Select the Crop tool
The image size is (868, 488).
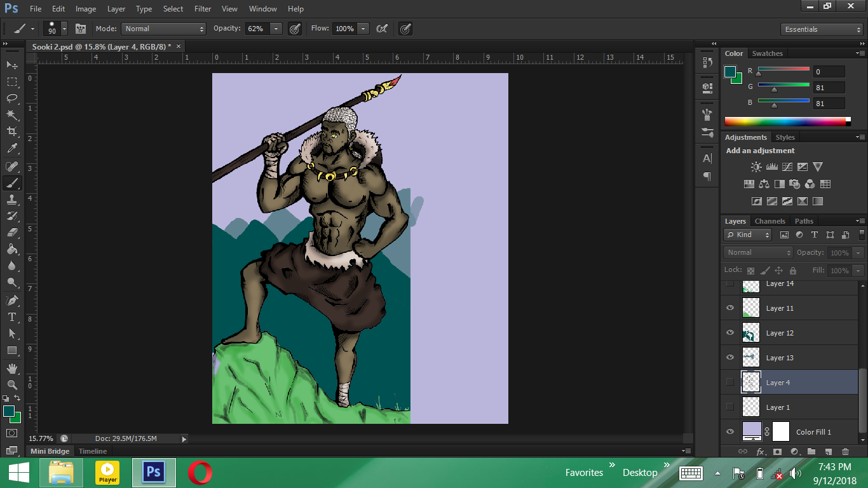pos(12,132)
